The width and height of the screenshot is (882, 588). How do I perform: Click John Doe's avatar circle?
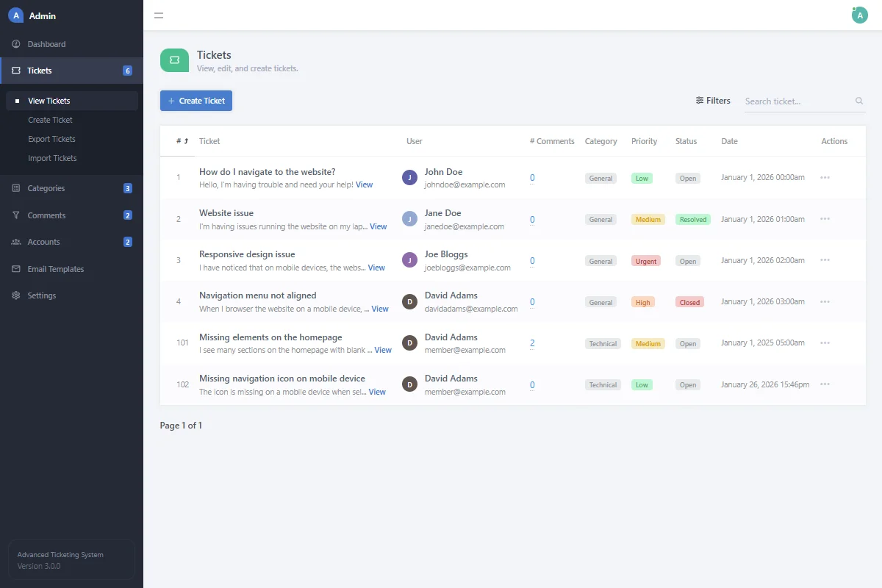(409, 177)
